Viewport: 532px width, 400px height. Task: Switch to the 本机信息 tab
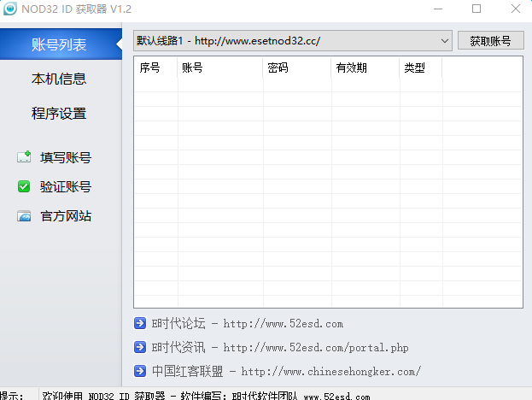[59, 79]
